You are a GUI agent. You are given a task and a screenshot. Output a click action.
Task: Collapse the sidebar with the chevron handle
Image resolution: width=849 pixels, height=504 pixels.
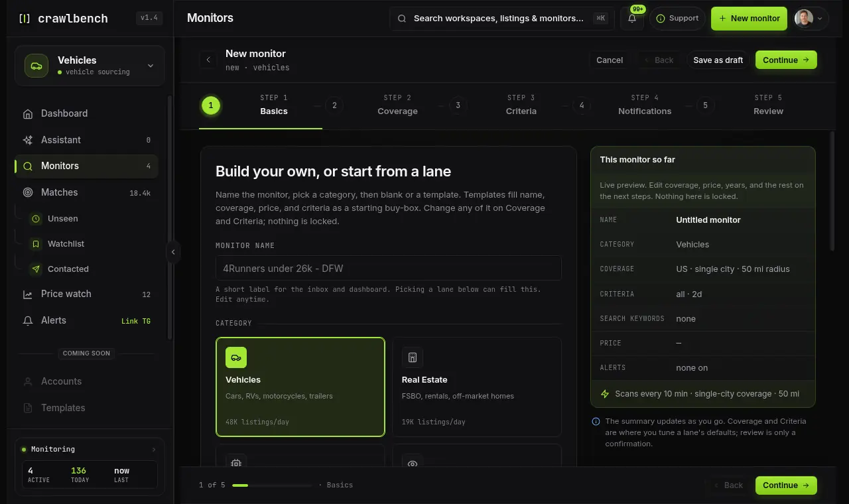[x=173, y=252]
